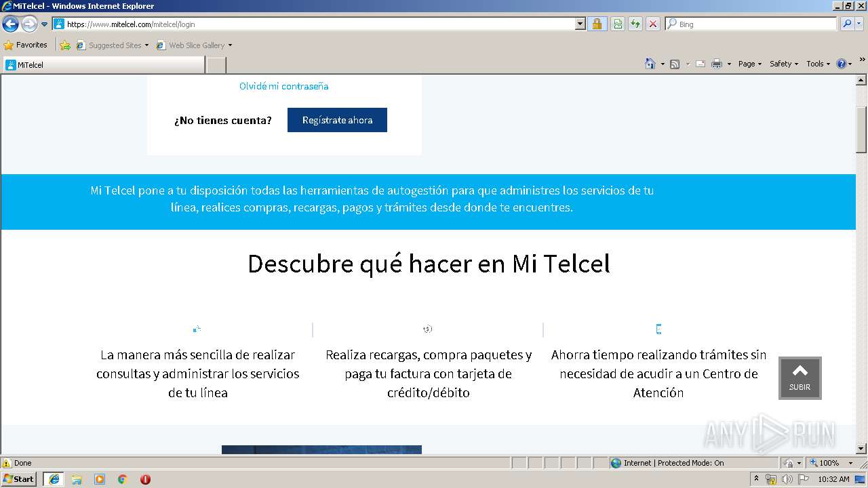The height and width of the screenshot is (488, 868).
Task: Click the status bar warning icon
Action: [7, 463]
